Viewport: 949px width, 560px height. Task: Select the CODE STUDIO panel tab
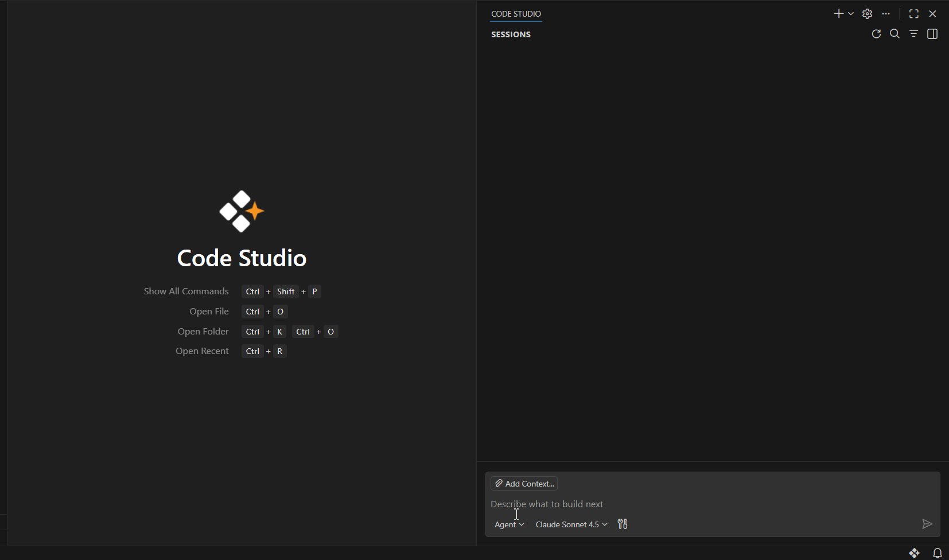point(516,14)
